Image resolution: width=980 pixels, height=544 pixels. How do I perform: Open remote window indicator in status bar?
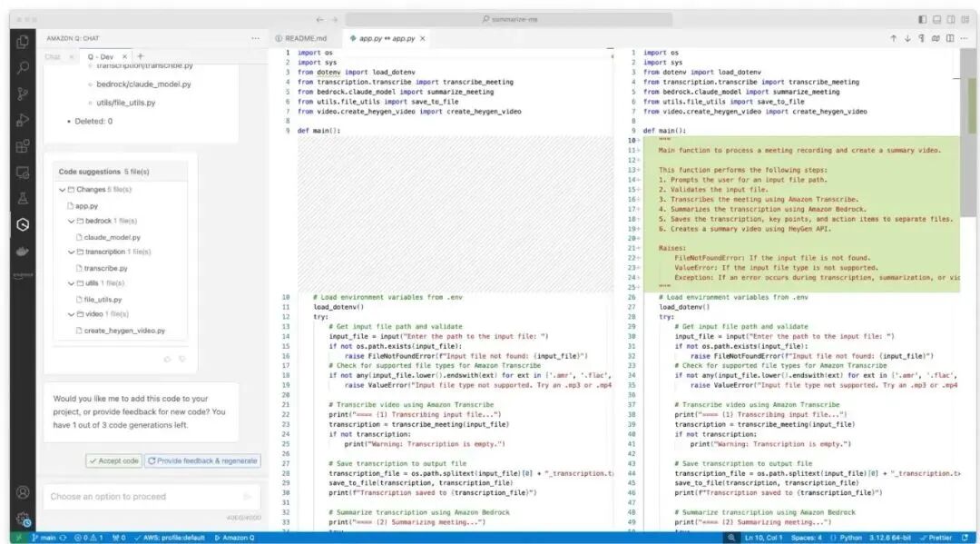(18, 538)
